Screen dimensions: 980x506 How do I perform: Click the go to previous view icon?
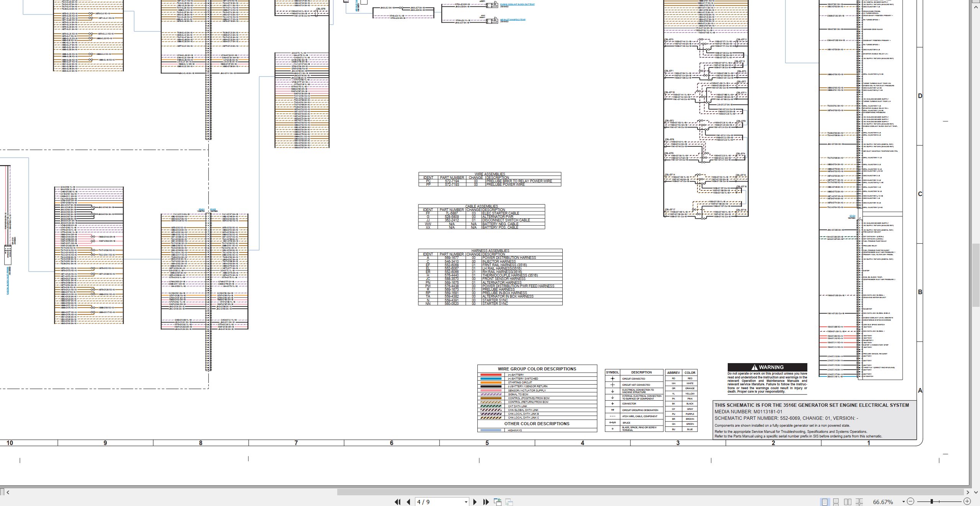click(x=498, y=502)
